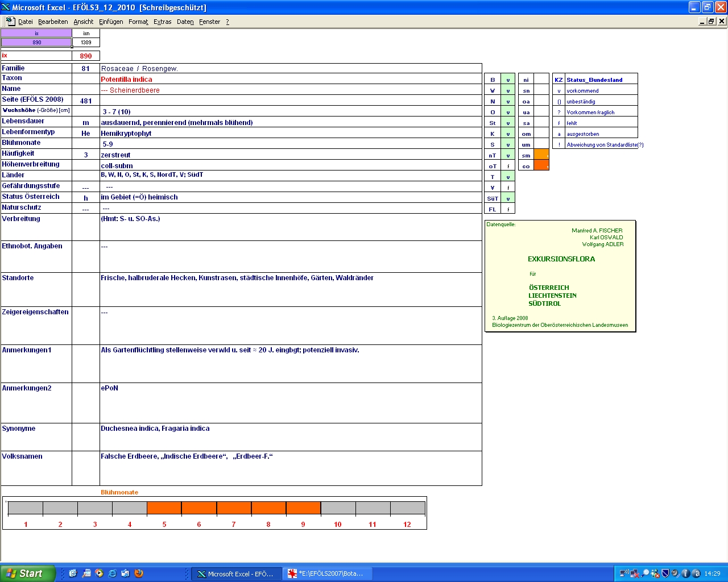Click the page number 481
Screen dimensions: 728x582
coord(86,101)
